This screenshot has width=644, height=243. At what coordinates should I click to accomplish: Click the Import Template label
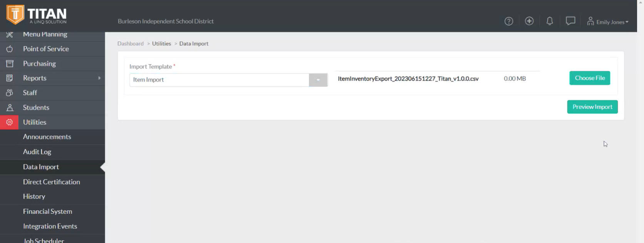151,67
